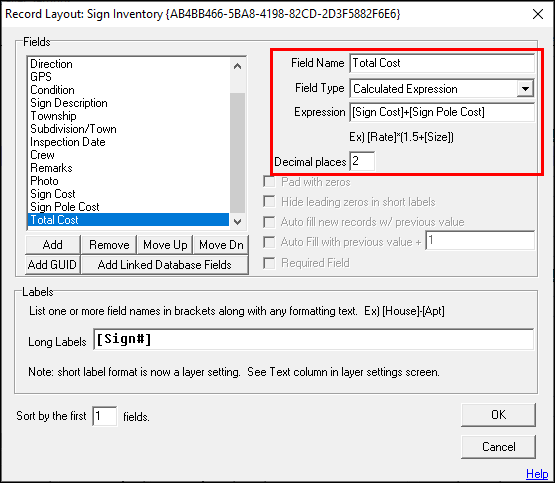
Task: Open the Help link
Action: click(537, 474)
